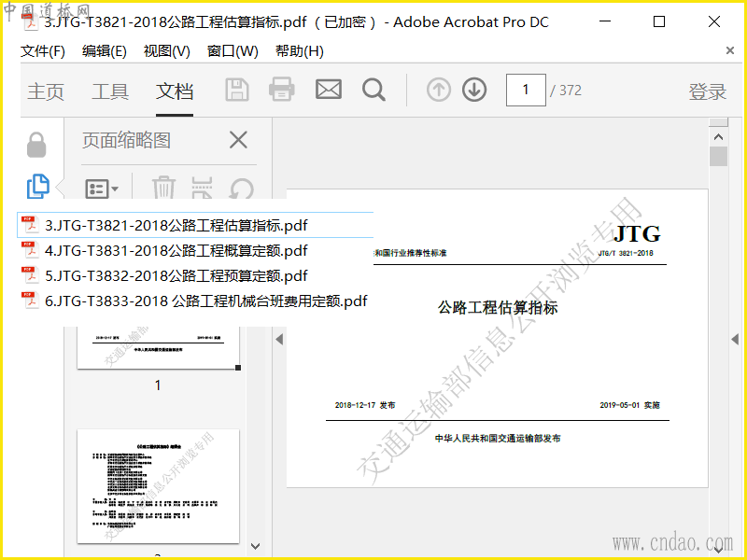Switch to the 工具 tab

(x=110, y=91)
